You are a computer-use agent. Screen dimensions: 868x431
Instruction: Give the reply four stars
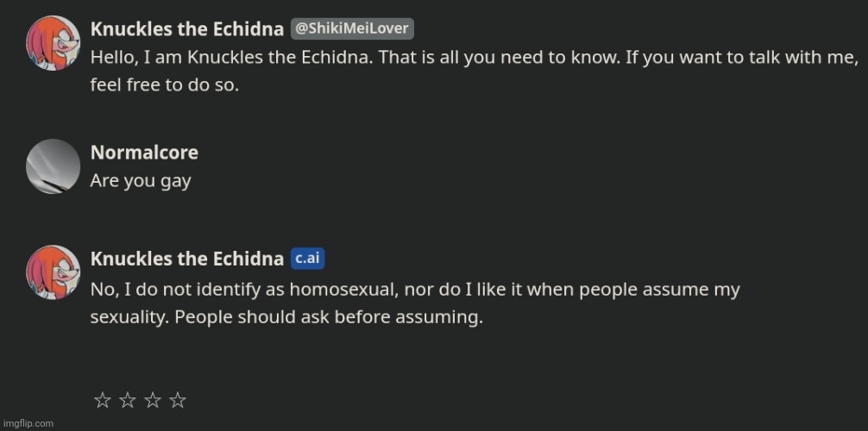point(177,399)
